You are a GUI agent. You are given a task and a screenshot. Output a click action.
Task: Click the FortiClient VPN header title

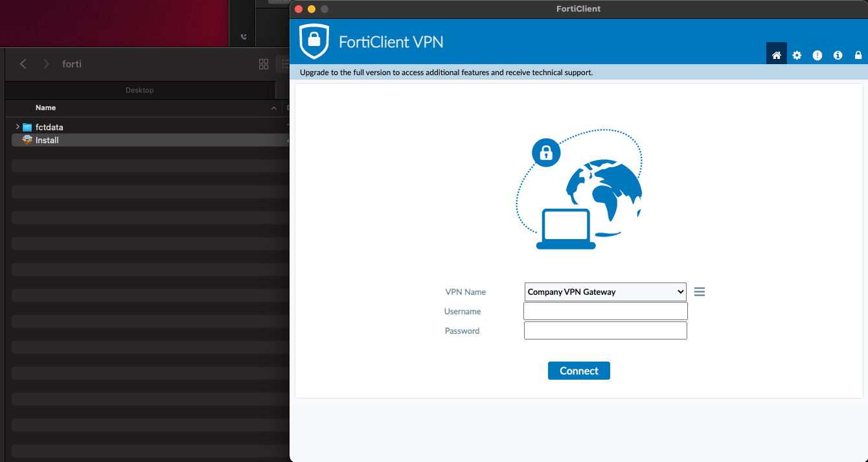pyautogui.click(x=391, y=42)
